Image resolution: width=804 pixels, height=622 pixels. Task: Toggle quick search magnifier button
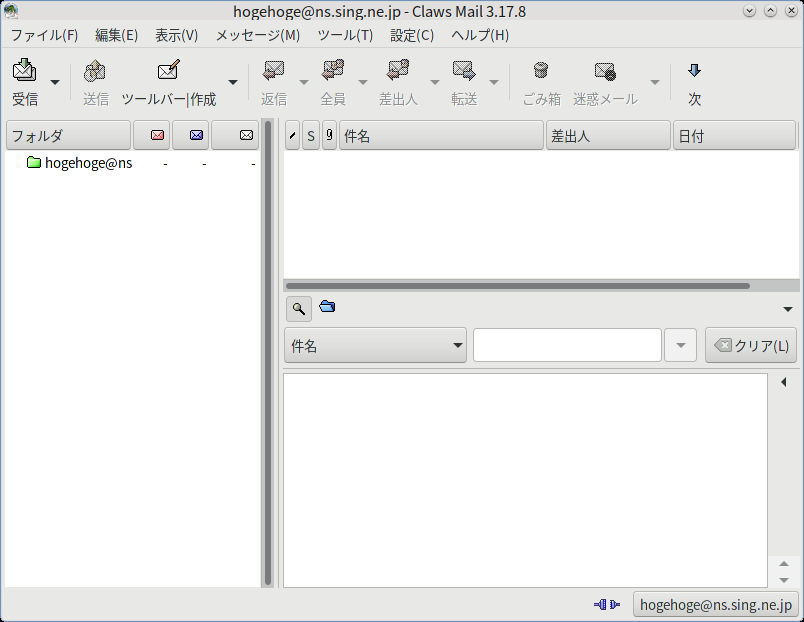[298, 309]
